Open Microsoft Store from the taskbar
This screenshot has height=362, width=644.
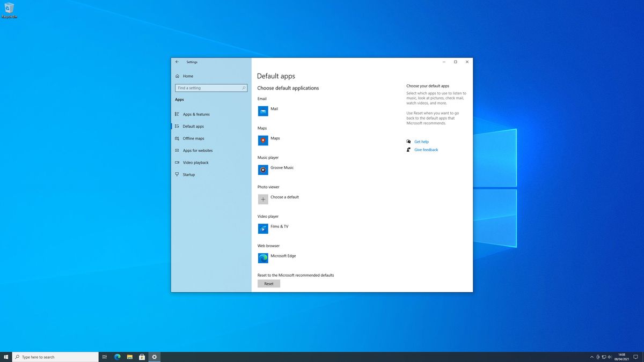click(x=142, y=357)
